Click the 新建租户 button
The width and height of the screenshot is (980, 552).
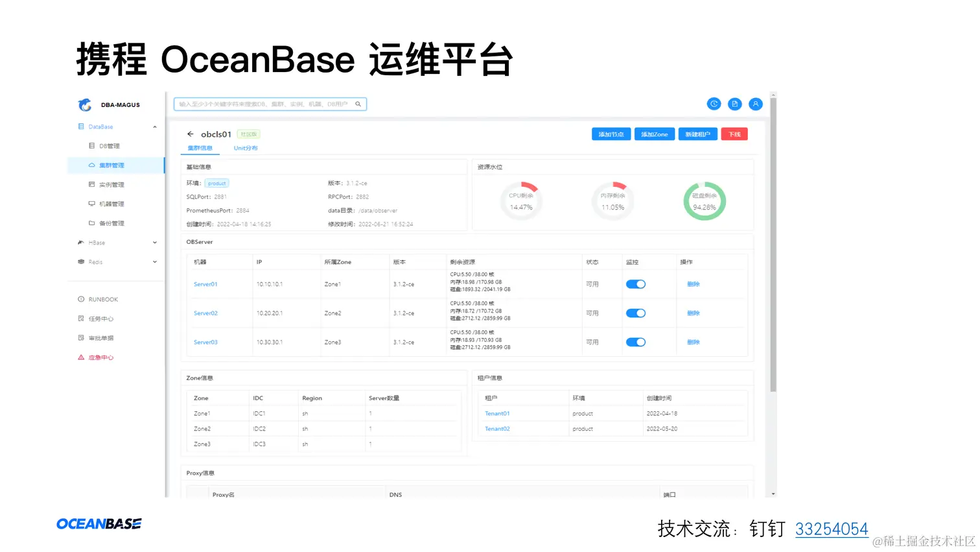697,134
